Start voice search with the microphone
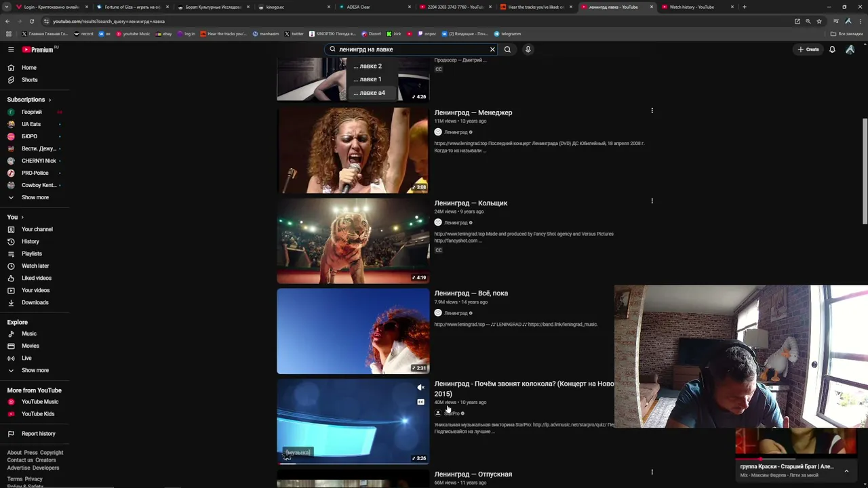Screen dimensions: 868x488 pyautogui.click(x=528, y=49)
